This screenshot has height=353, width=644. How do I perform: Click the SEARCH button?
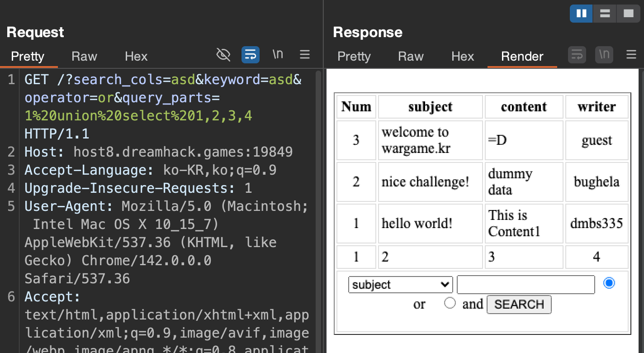(x=519, y=305)
